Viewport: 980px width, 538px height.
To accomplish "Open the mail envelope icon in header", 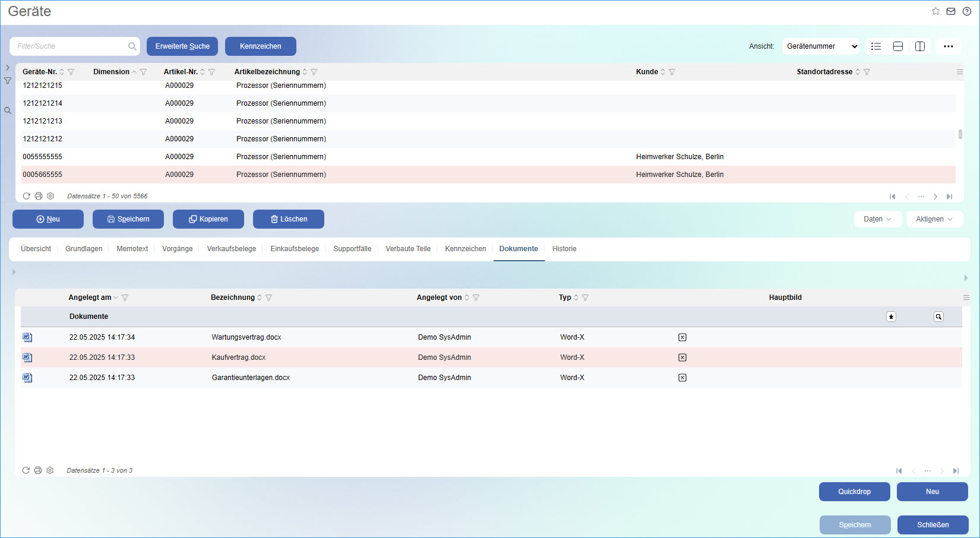I will click(x=951, y=11).
